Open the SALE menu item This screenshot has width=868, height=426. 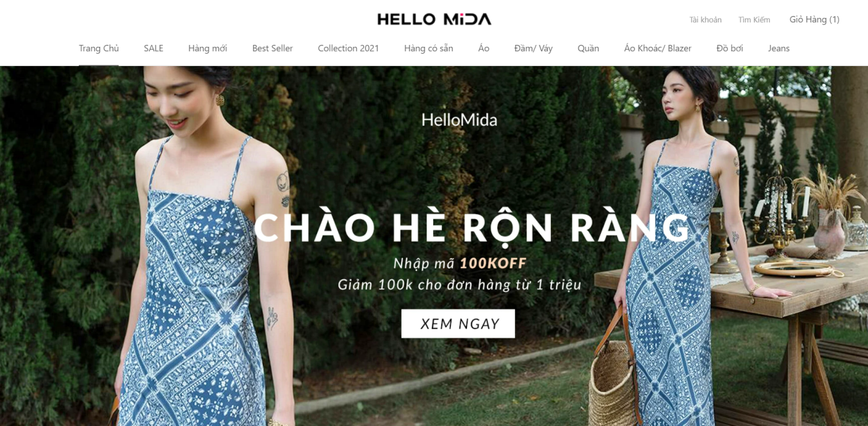click(x=154, y=48)
